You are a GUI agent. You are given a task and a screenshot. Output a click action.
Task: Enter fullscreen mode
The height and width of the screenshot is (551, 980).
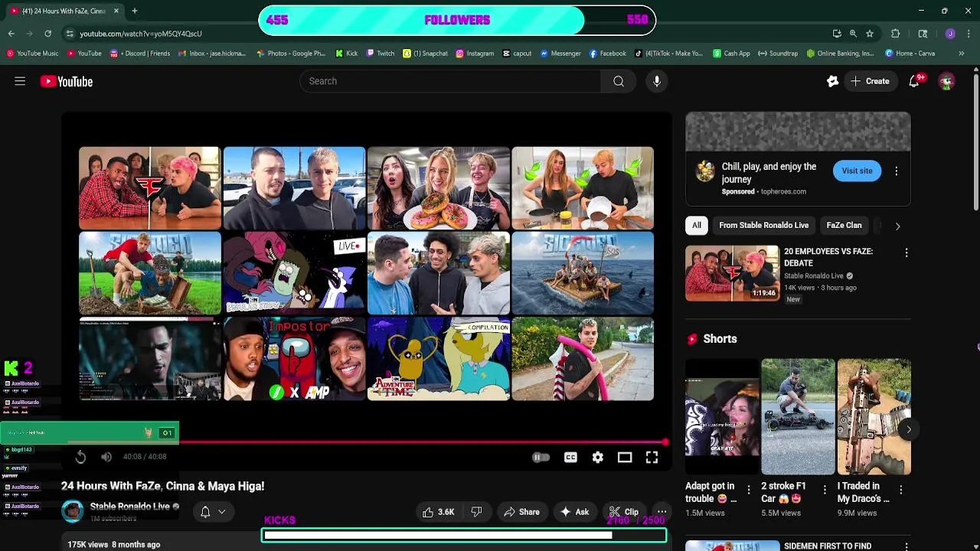point(652,458)
